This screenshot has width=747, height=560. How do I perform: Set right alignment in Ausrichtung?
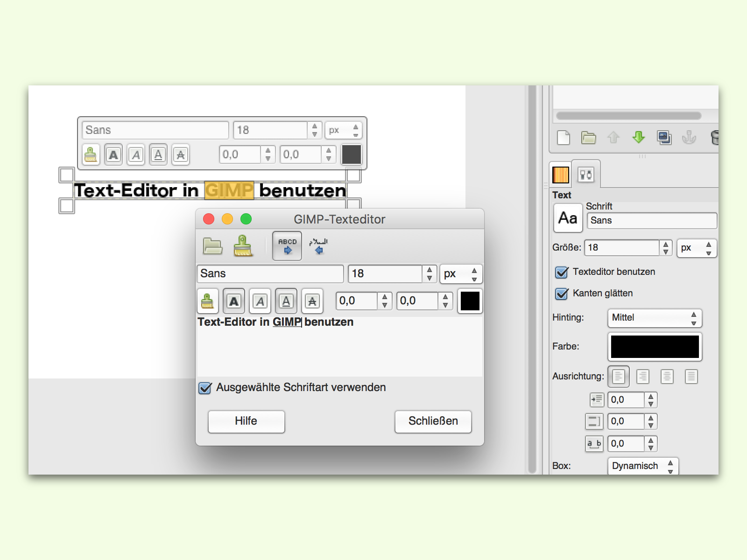click(643, 377)
